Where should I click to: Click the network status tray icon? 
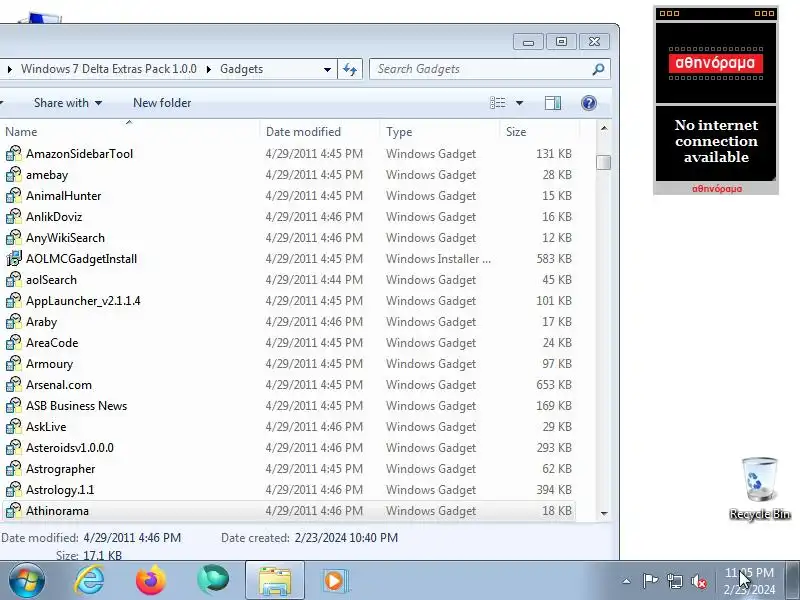(675, 581)
